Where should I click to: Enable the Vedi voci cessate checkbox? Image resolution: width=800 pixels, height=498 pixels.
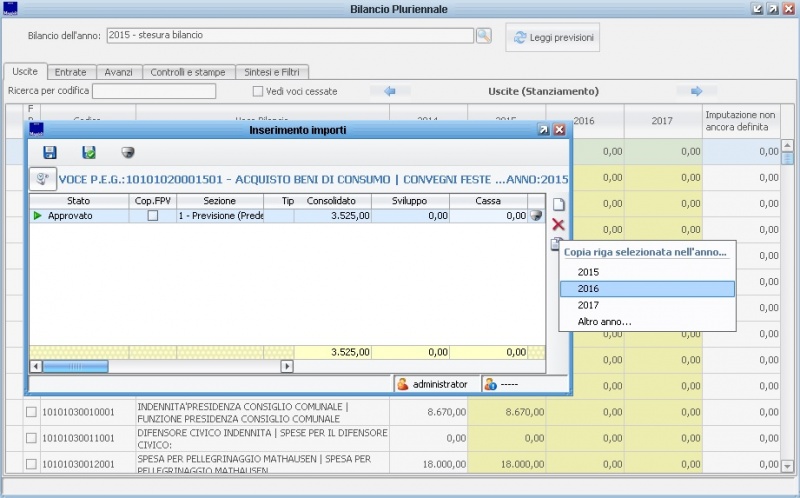pos(257,91)
